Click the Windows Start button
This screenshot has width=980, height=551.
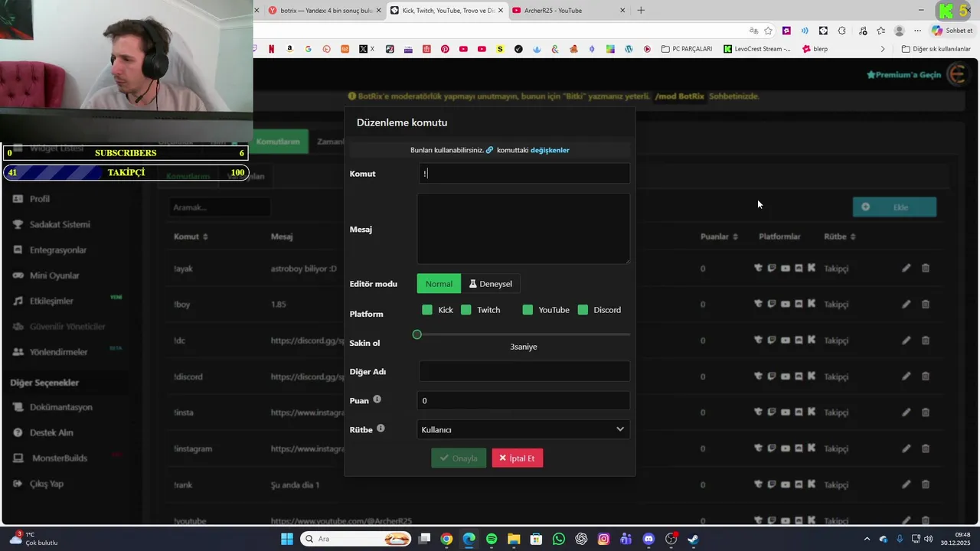coord(287,539)
